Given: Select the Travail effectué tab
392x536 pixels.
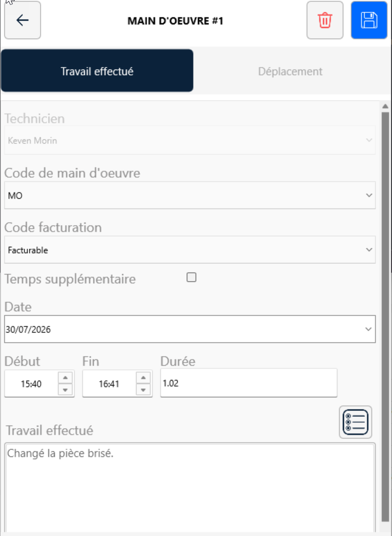Looking at the screenshot, I should pos(97,71).
